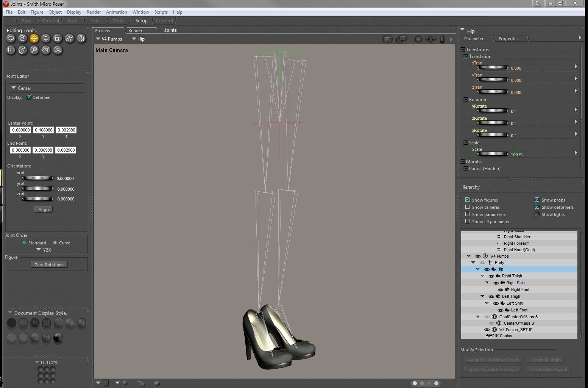This screenshot has width=588, height=388.
Task: Uncheck Show props checkbox
Action: (537, 200)
